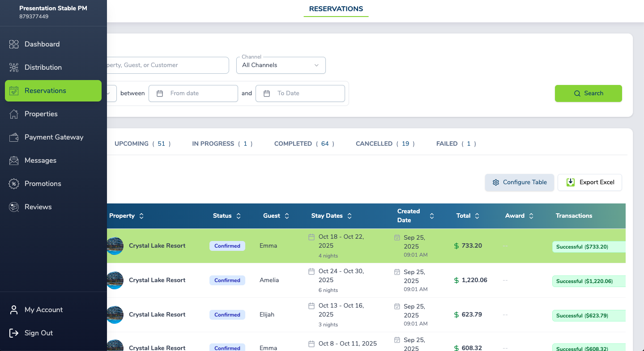
Task: Open the Configure Table settings
Action: (519, 182)
